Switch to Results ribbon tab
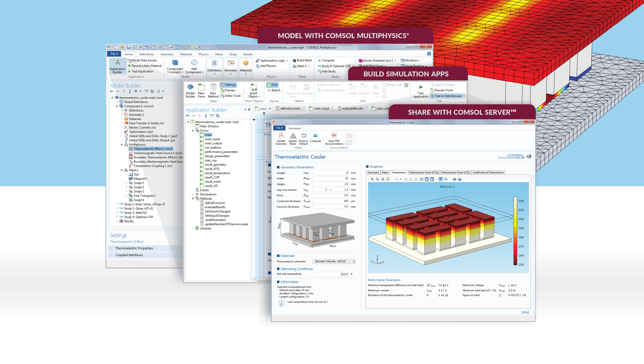The height and width of the screenshot is (364, 644). tap(248, 54)
